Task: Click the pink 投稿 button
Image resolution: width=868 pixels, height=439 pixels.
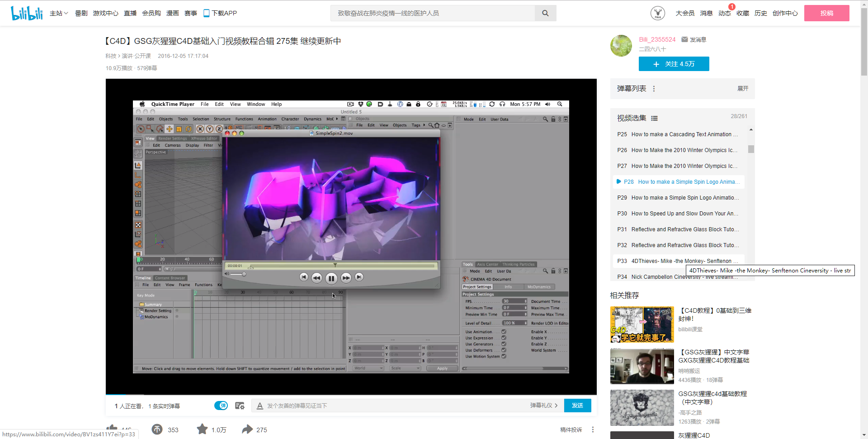Action: point(826,13)
